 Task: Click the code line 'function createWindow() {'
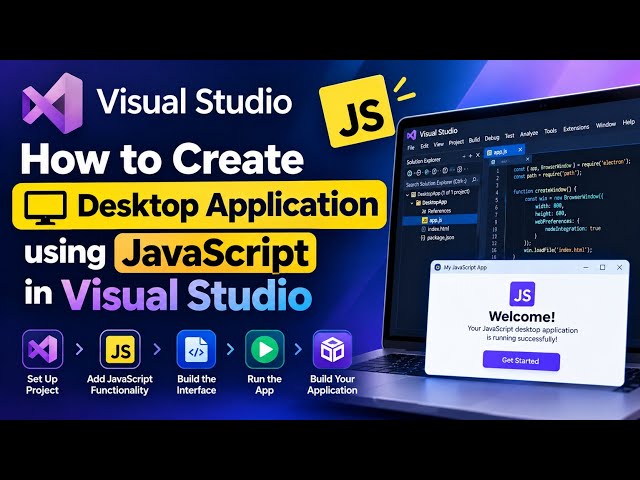click(544, 190)
